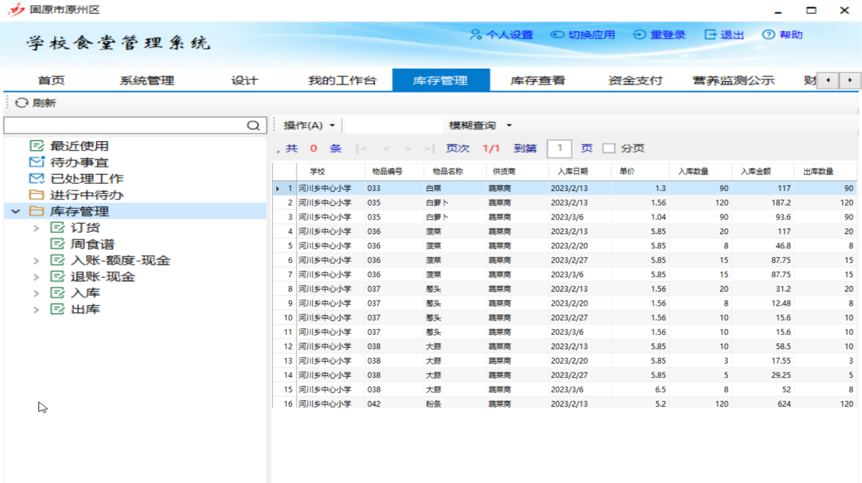
Task: Click the 重登录 re-login icon
Action: coord(639,35)
